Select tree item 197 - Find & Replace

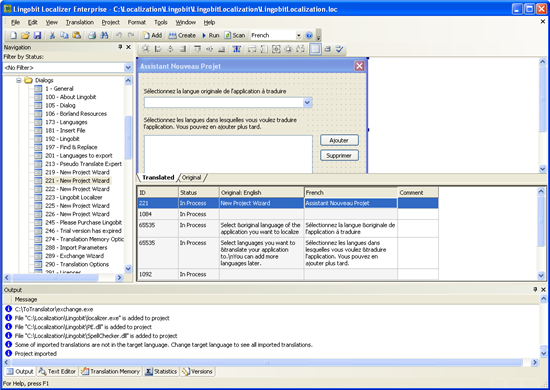coord(71,147)
